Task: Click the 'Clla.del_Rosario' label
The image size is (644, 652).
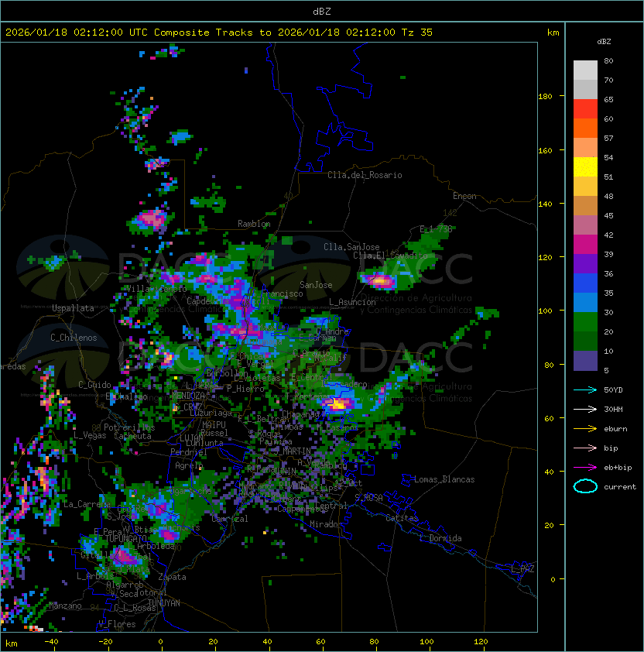Action: [x=365, y=175]
